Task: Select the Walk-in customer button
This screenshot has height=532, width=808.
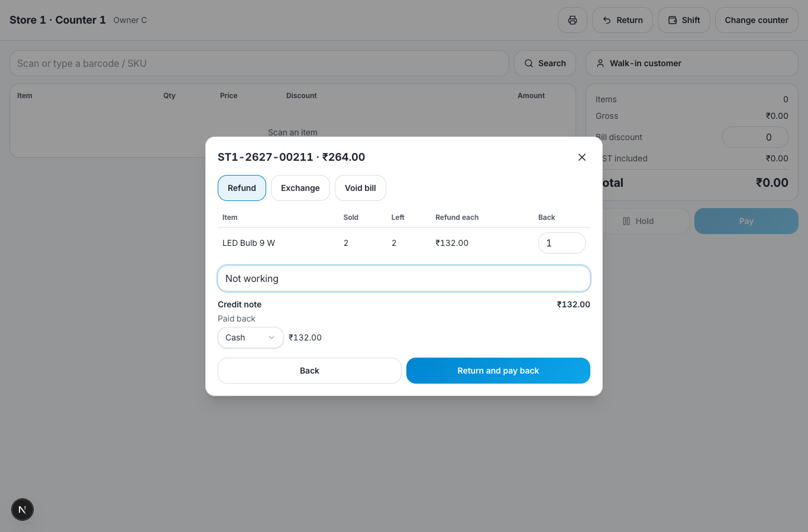Action: click(691, 63)
